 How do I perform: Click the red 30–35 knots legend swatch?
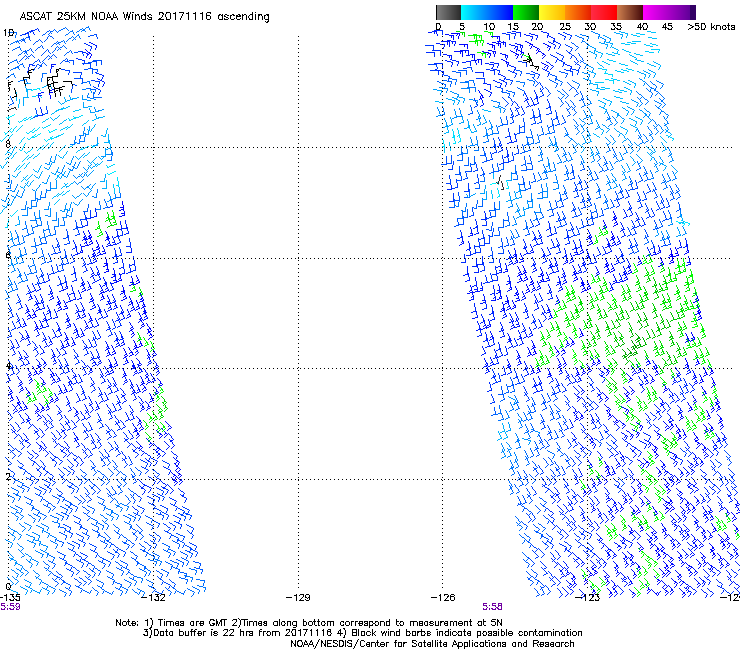click(604, 12)
